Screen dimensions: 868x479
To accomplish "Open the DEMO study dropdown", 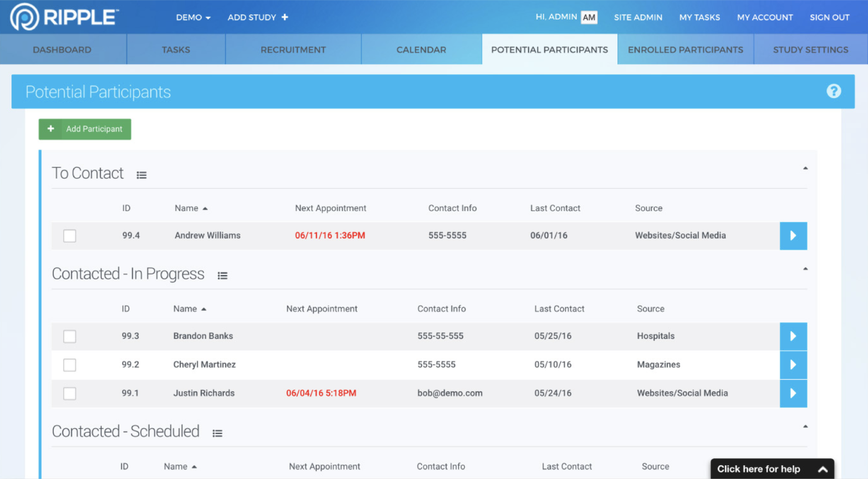I will (193, 17).
